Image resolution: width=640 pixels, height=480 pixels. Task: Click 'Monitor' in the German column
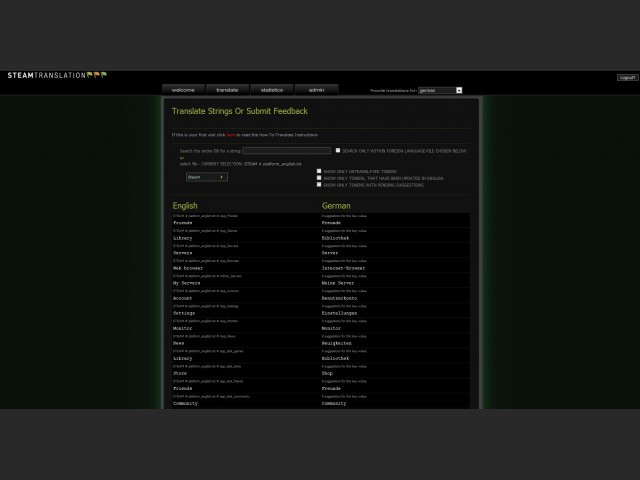[331, 329]
